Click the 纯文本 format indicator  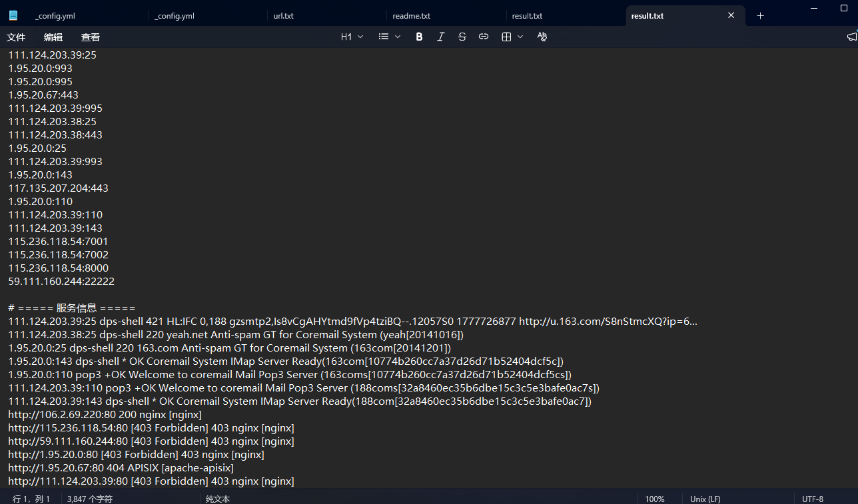(x=218, y=499)
